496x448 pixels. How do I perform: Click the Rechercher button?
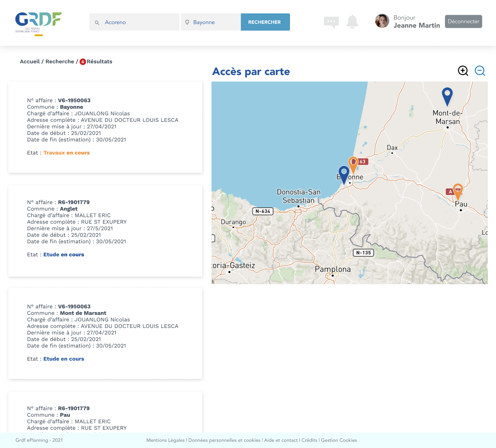pyautogui.click(x=265, y=22)
